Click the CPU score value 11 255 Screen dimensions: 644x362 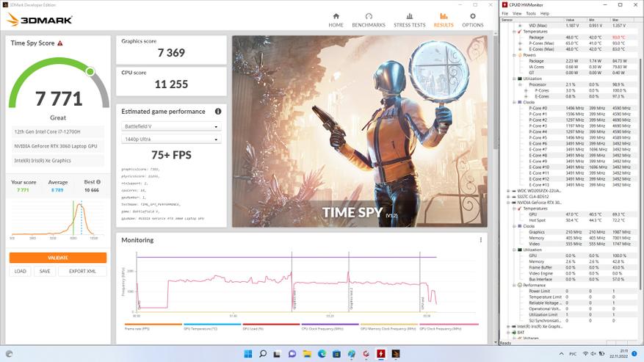tap(171, 84)
